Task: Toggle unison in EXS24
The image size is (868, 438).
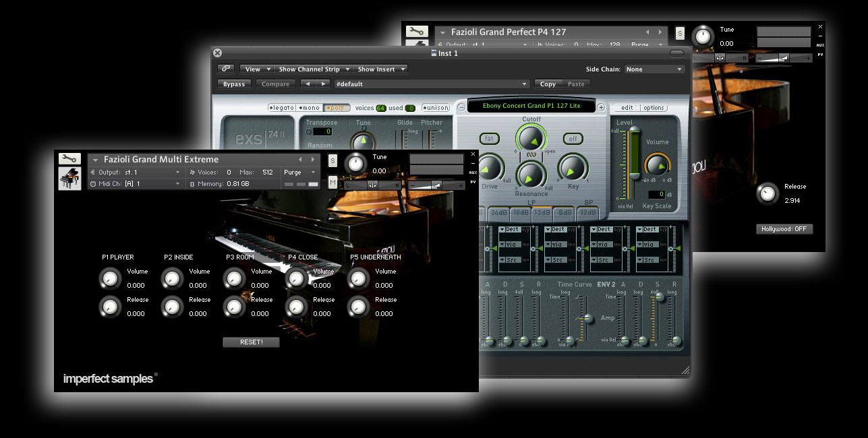Action: pyautogui.click(x=436, y=108)
